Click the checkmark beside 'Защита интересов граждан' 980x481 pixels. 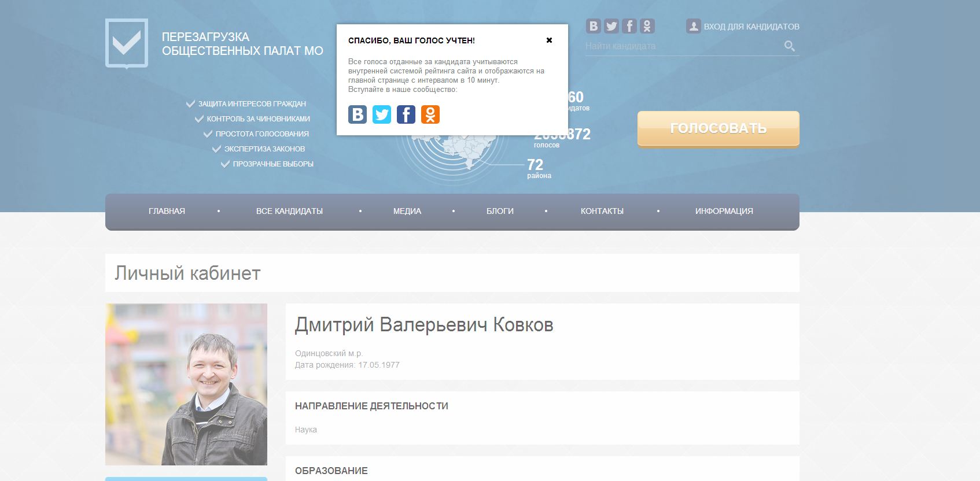coord(190,104)
